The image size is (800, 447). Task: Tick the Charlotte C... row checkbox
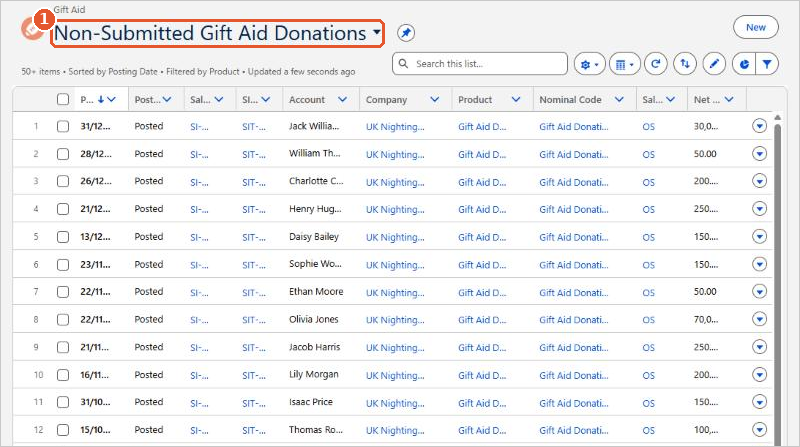(x=63, y=181)
